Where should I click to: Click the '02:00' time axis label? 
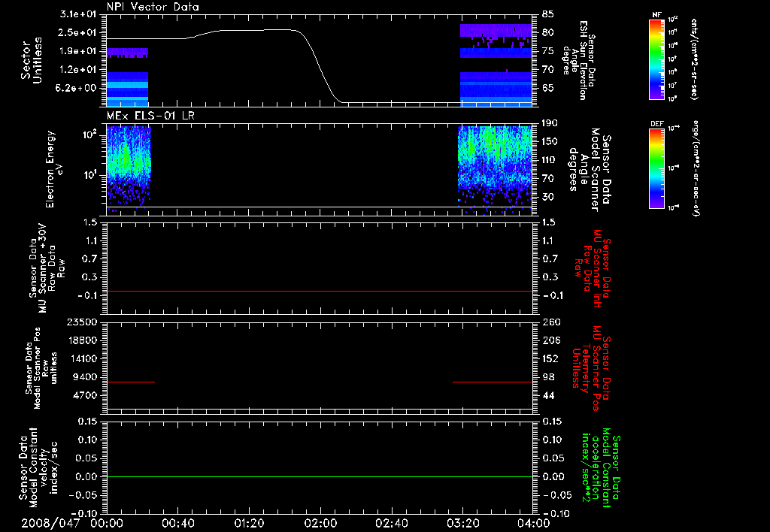tap(320, 523)
